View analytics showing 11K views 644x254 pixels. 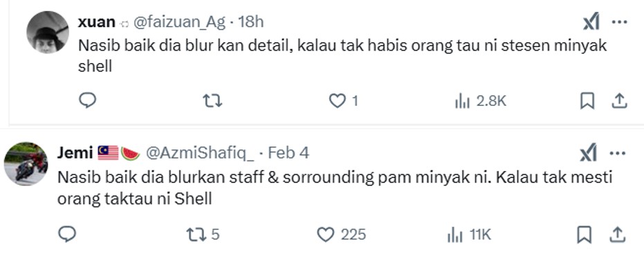[469, 235]
